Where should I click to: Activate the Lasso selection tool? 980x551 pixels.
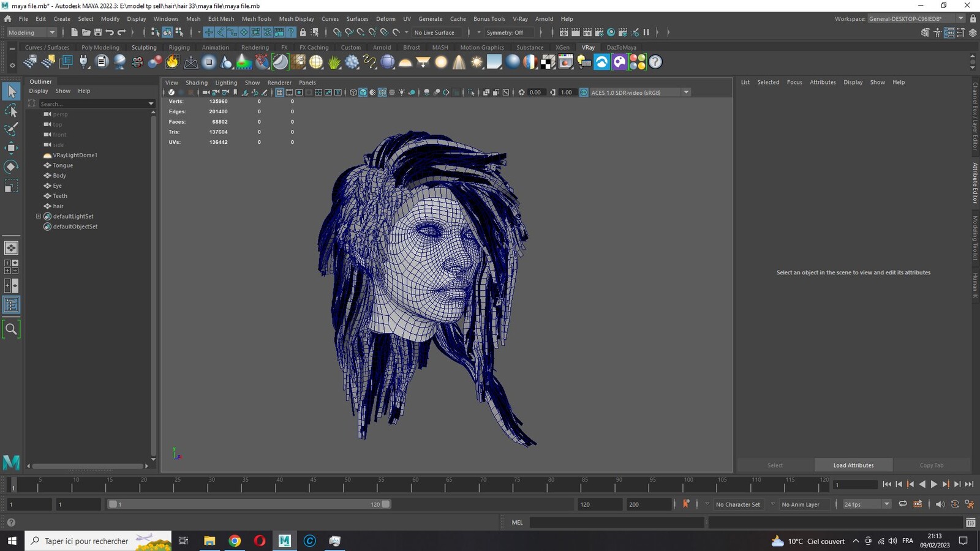tap(11, 110)
